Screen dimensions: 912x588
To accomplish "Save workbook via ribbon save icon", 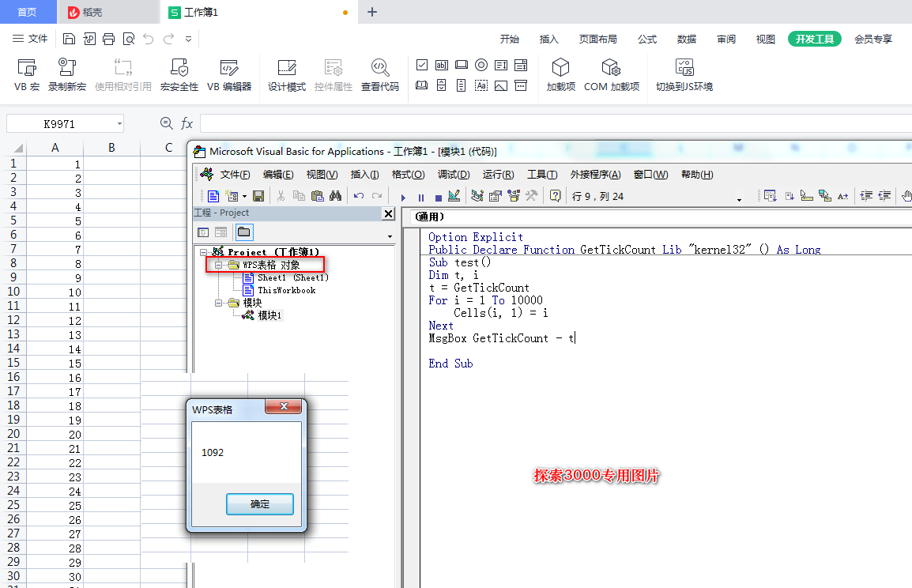I will pos(70,39).
